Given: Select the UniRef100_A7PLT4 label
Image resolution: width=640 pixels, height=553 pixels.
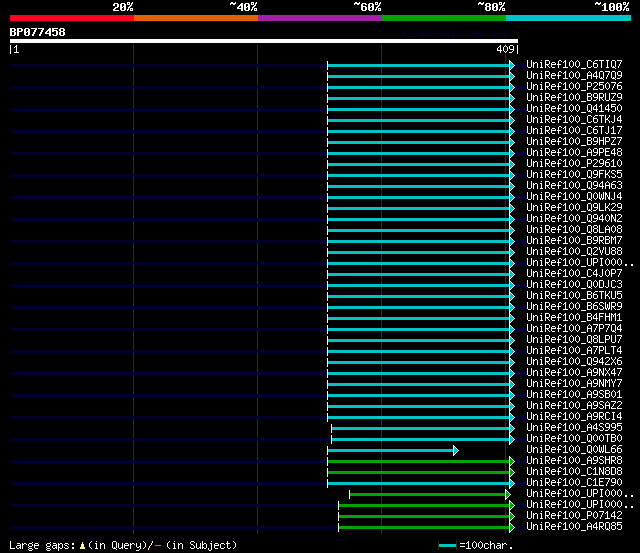Looking at the screenshot, I should click(574, 351).
